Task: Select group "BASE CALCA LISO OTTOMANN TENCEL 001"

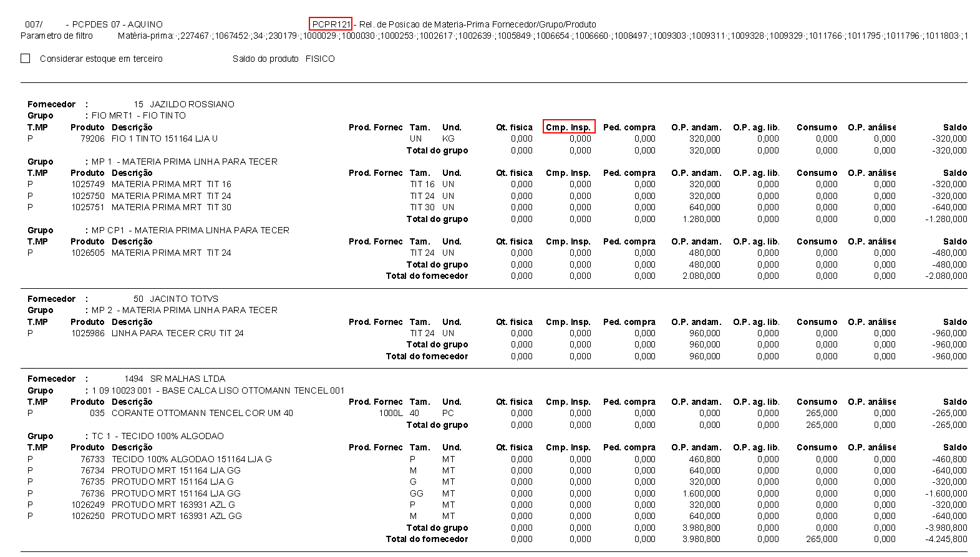Action: click(253, 390)
